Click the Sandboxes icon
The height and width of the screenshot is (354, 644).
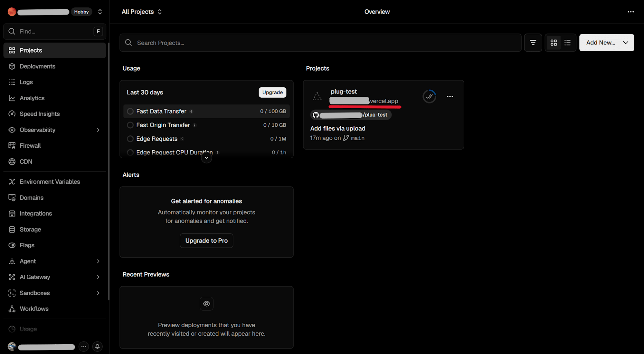click(x=12, y=293)
